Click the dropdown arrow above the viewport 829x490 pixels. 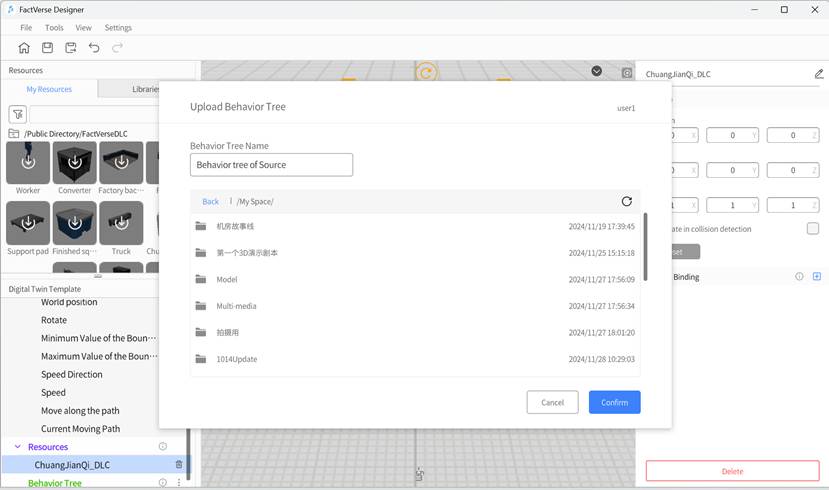pos(597,71)
